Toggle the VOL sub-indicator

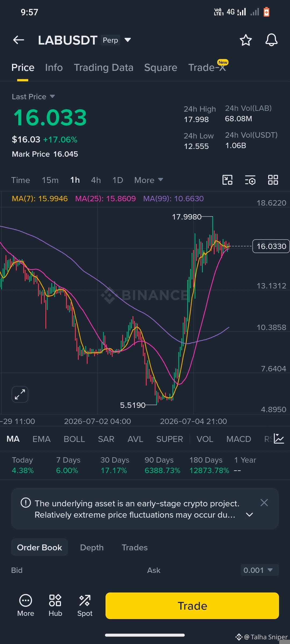click(205, 439)
